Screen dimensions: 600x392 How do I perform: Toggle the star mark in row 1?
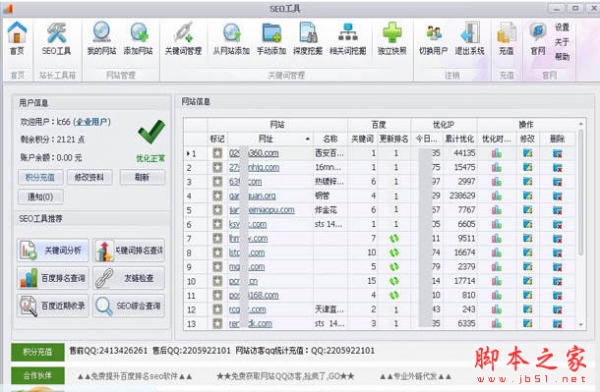(x=217, y=153)
